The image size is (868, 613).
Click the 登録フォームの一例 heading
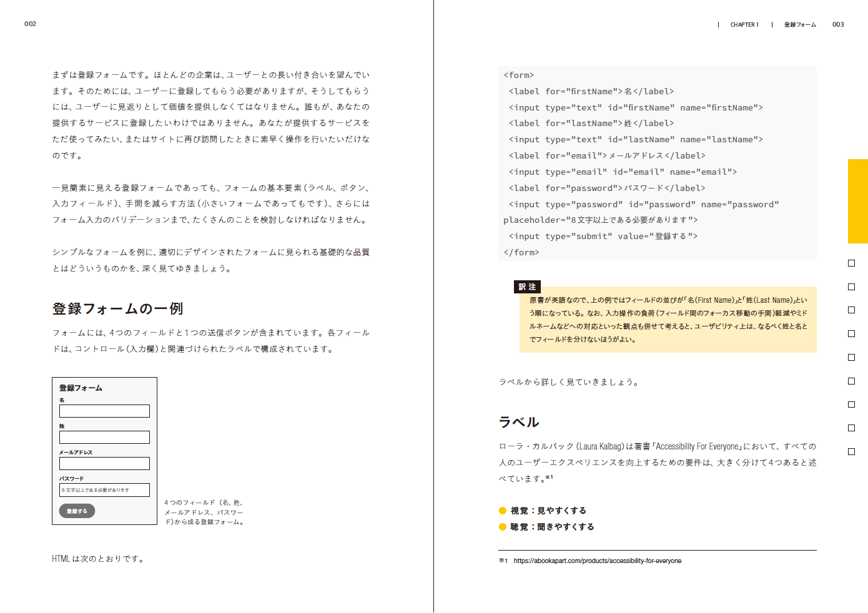117,308
